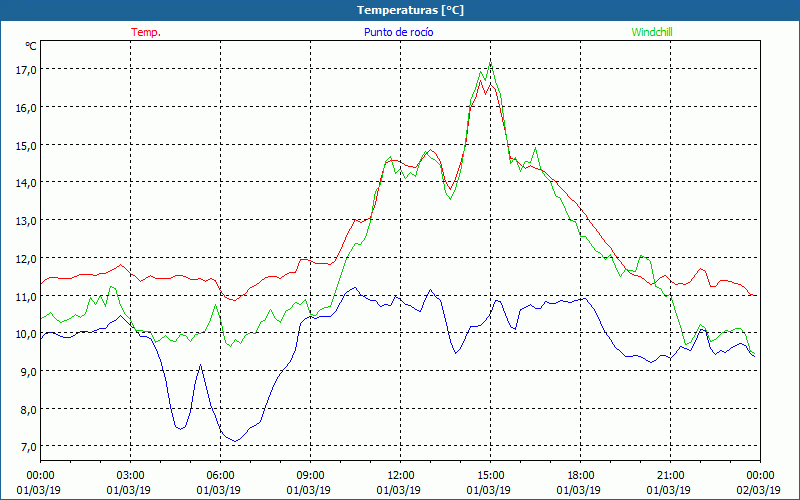This screenshot has height=500, width=800.
Task: Select the 7,0 y-axis value
Action: pyautogui.click(x=29, y=446)
